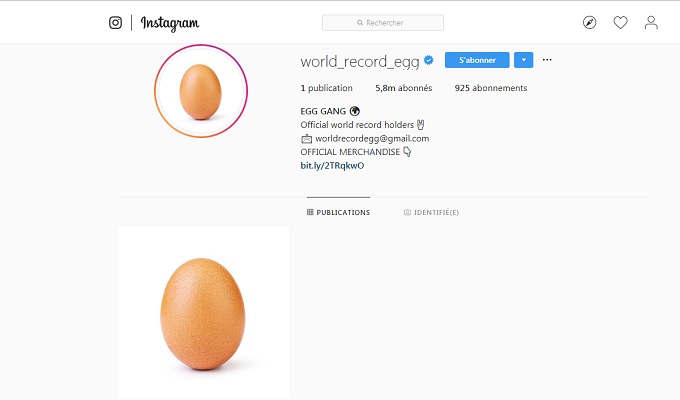This screenshot has width=680, height=400.
Task: Open the Explore compass icon
Action: pyautogui.click(x=589, y=23)
